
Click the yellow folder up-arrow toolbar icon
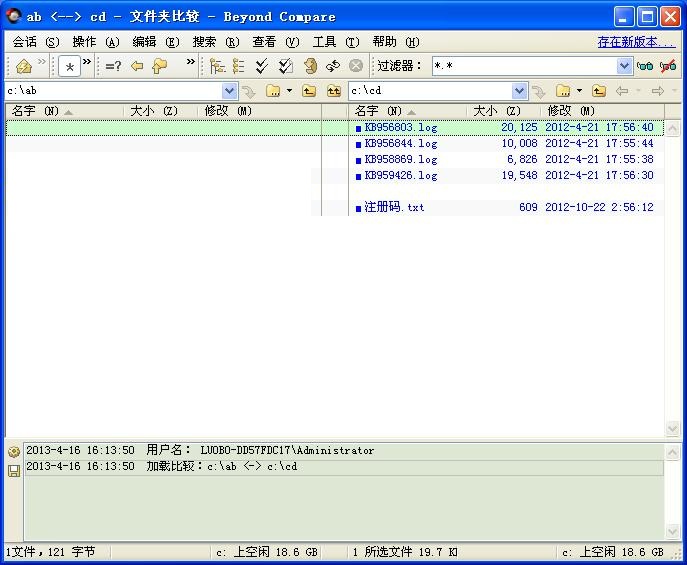point(160,66)
